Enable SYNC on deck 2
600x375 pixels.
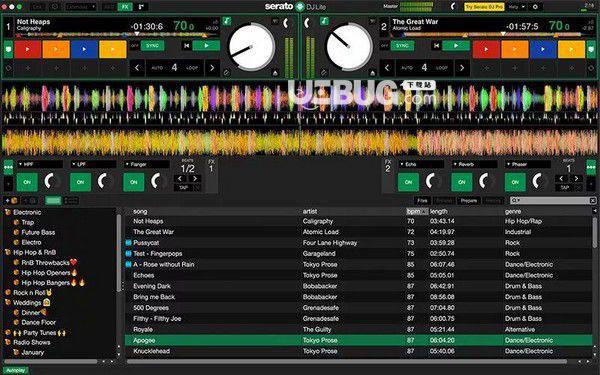[x=402, y=46]
